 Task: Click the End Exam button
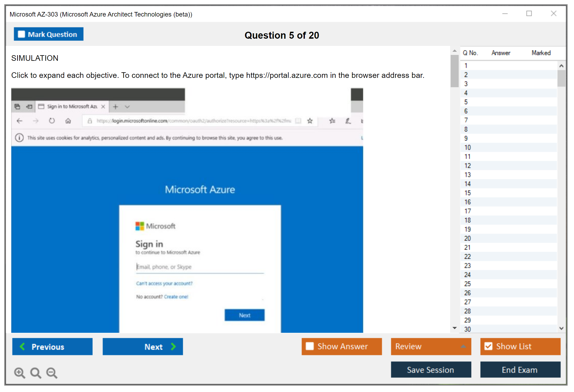tap(520, 370)
